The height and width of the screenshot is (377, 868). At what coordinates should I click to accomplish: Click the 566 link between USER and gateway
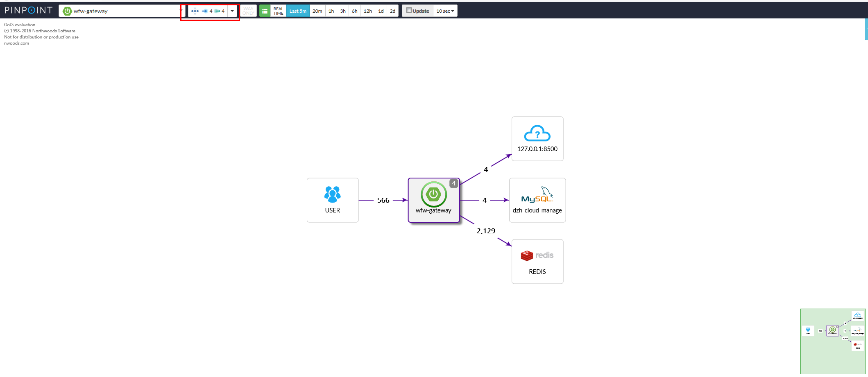pyautogui.click(x=383, y=200)
